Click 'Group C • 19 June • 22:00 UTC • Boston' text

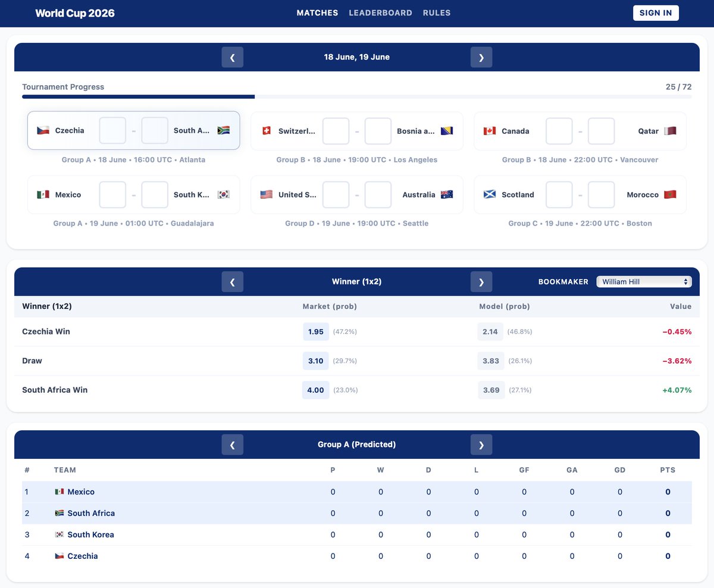[580, 224]
